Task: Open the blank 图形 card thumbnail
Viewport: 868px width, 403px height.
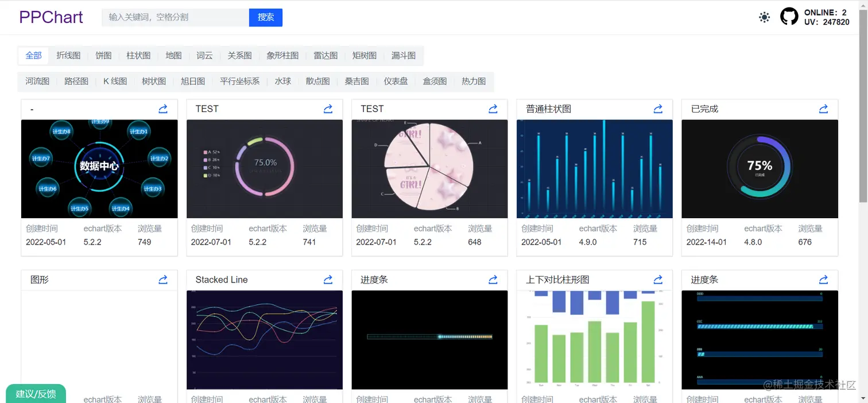Action: pyautogui.click(x=99, y=340)
